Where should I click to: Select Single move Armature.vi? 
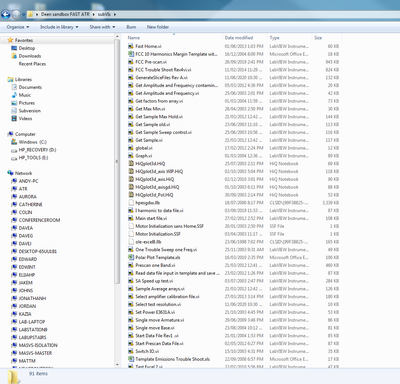tap(160, 320)
